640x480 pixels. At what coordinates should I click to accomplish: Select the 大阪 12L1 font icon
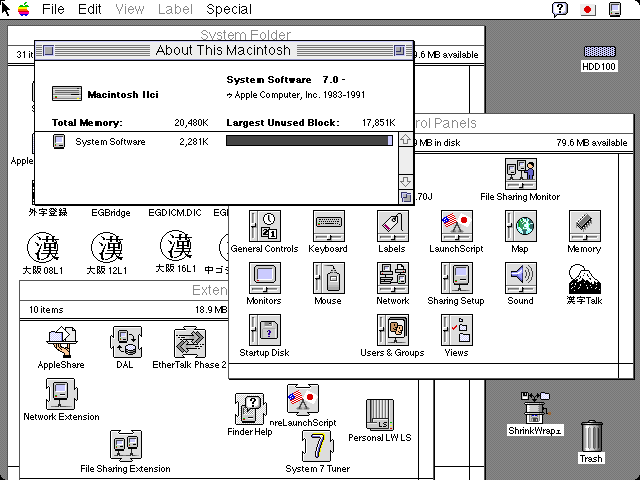pyautogui.click(x=107, y=247)
